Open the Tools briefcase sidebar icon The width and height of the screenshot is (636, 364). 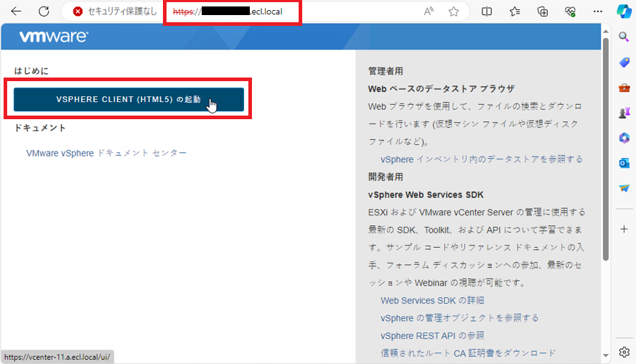point(624,88)
